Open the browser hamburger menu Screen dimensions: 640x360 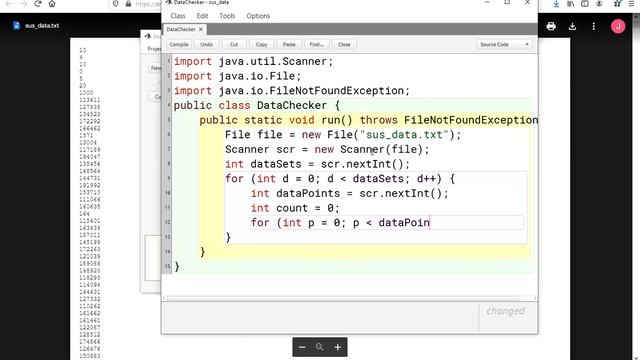pyautogui.click(x=631, y=4)
